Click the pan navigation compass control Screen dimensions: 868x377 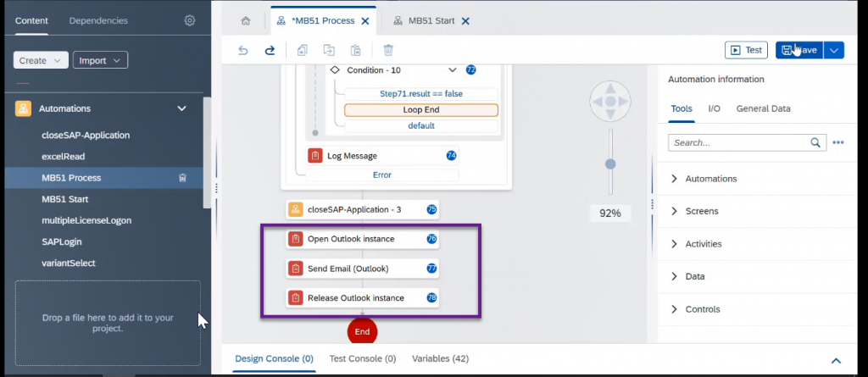[610, 102]
